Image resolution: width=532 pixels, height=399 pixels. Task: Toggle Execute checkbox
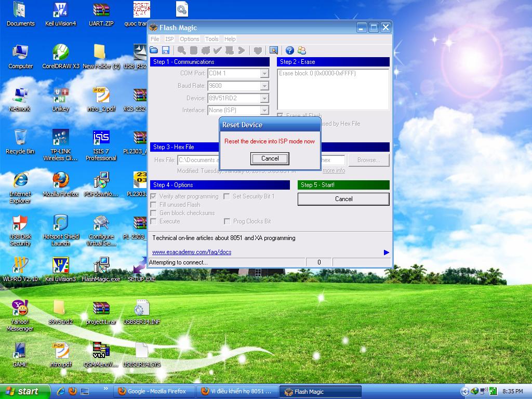point(153,221)
